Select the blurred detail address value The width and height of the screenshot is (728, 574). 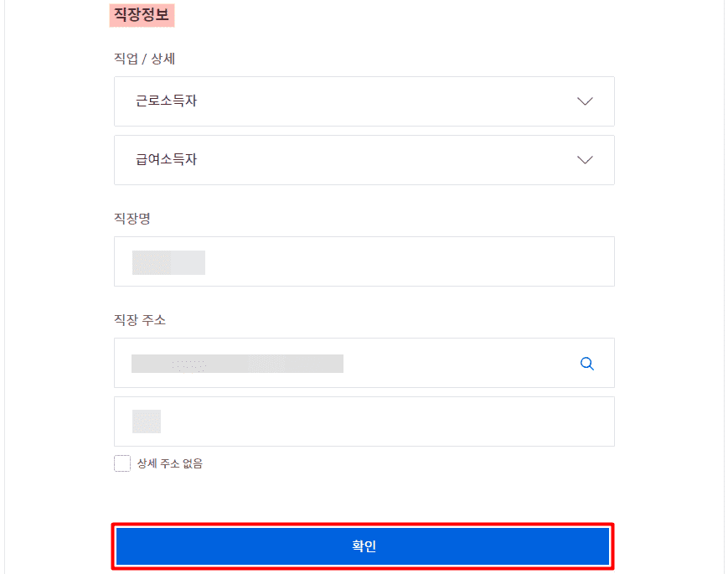click(x=146, y=421)
